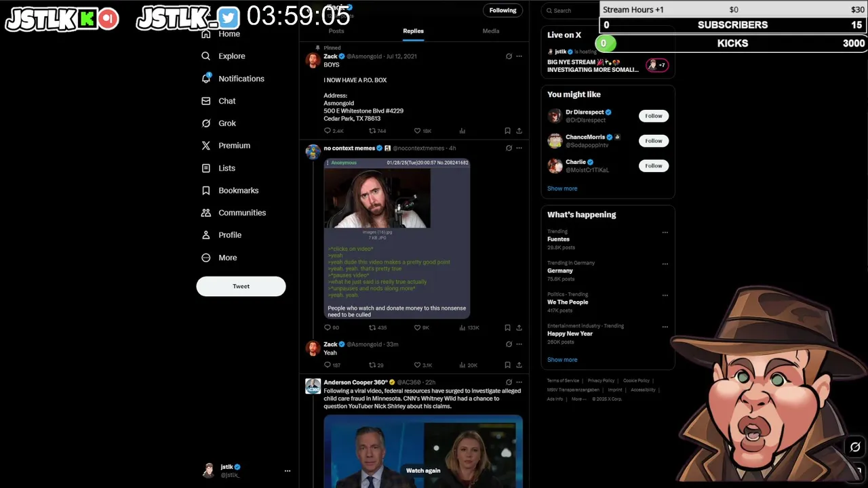Open account menu dots beside jstlk
Image resolution: width=868 pixels, height=488 pixels.
click(288, 470)
